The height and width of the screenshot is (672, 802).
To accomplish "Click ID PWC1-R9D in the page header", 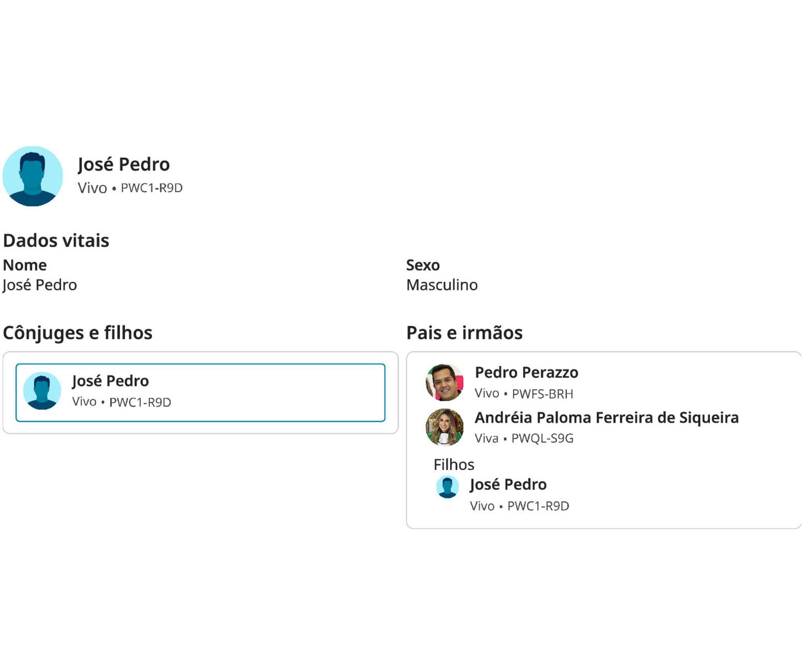I will point(152,188).
